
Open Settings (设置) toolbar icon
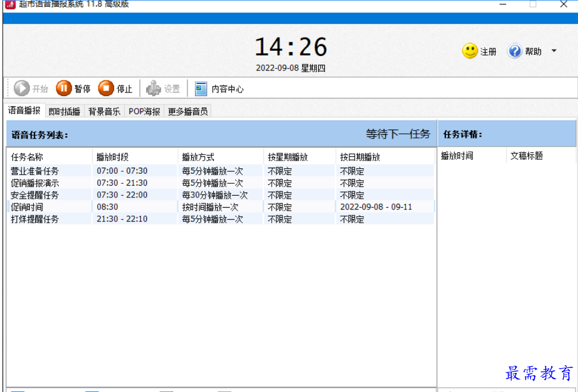tap(153, 89)
